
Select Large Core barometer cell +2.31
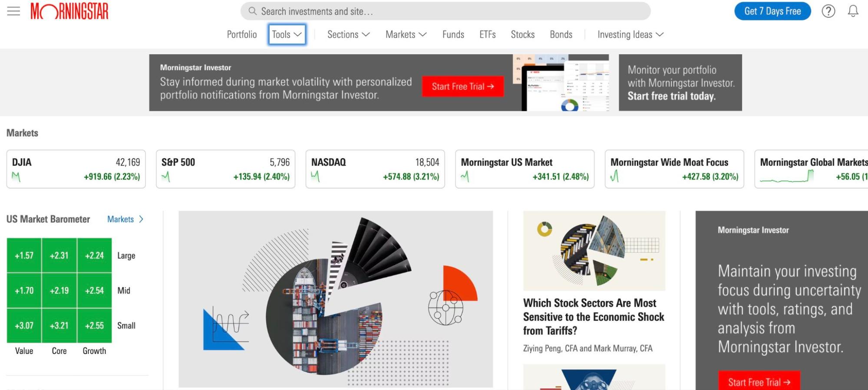[x=59, y=255]
